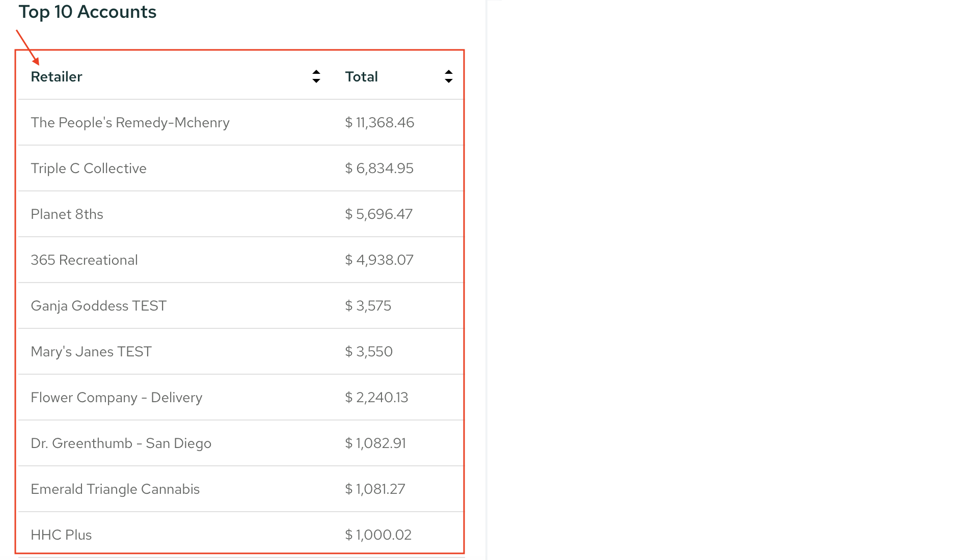Click the HHC Plus retailer entry
Screen dimensions: 978x560
61,535
